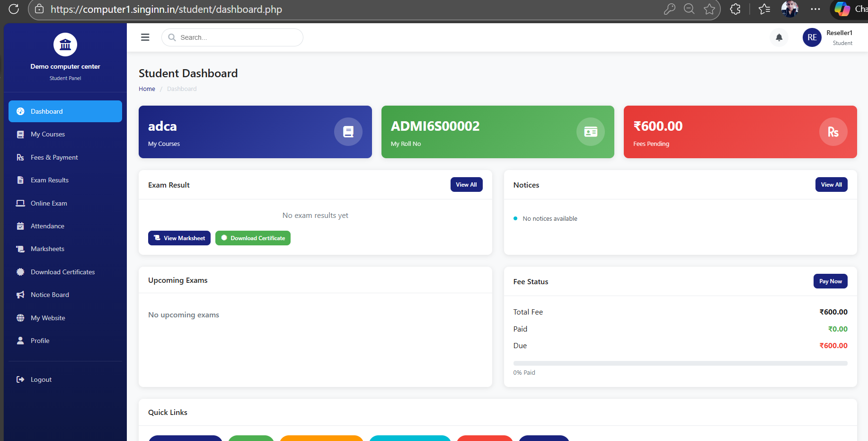868x441 pixels.
Task: Go to Fees & Payment in sidebar
Action: (54, 157)
